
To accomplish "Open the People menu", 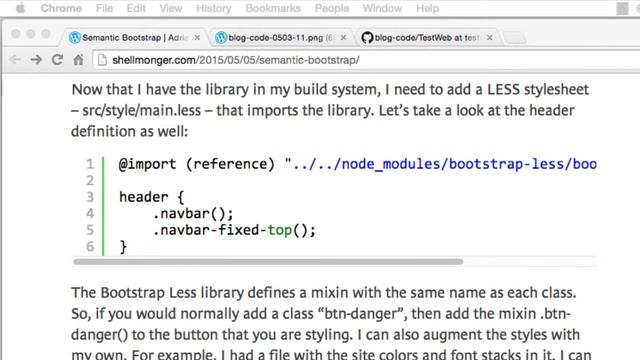I will point(332,8).
